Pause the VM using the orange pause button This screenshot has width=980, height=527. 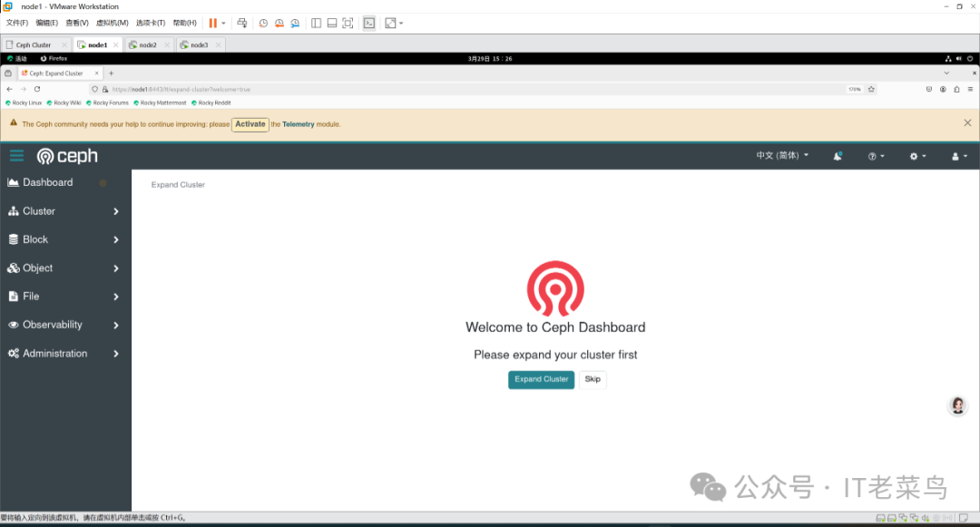click(x=213, y=23)
